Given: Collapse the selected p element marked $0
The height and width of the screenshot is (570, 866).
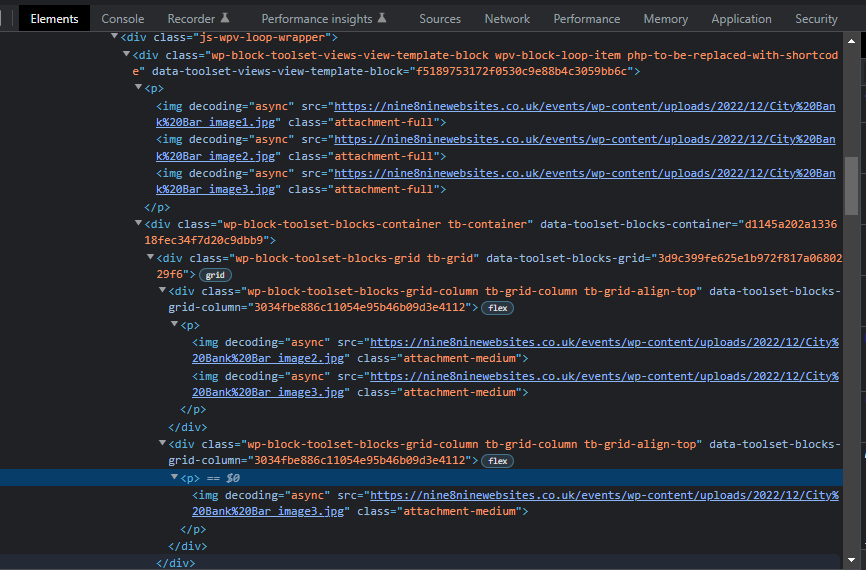Looking at the screenshot, I should 174,478.
